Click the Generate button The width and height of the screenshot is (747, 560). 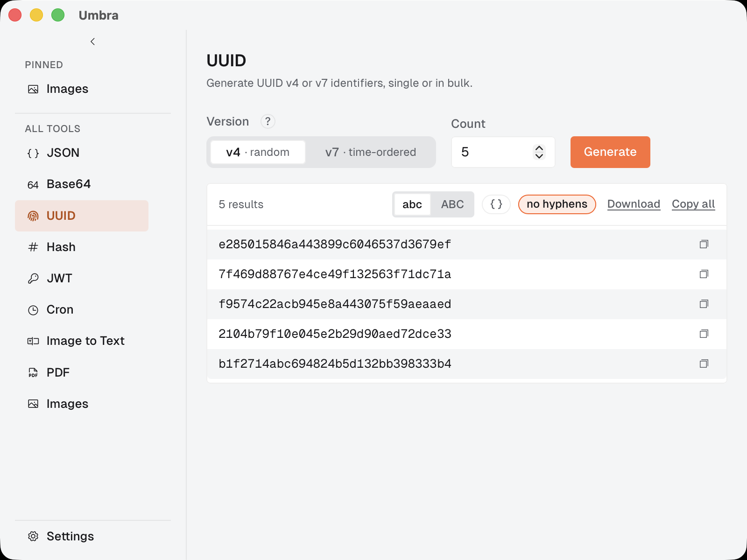pos(610,152)
